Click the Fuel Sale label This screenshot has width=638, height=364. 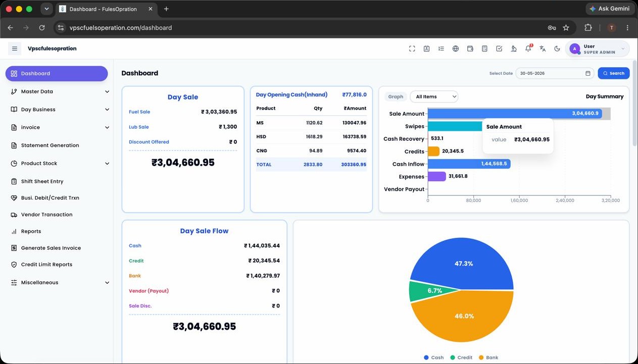139,112
